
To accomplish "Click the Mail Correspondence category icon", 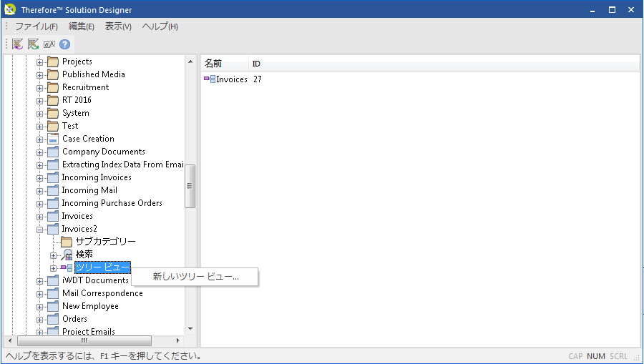I will click(x=52, y=293).
